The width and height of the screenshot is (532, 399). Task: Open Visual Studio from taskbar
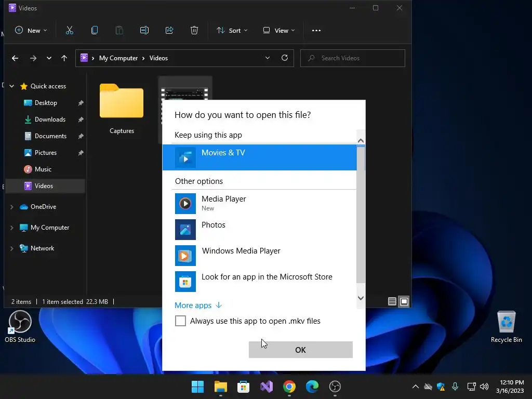[x=267, y=387]
